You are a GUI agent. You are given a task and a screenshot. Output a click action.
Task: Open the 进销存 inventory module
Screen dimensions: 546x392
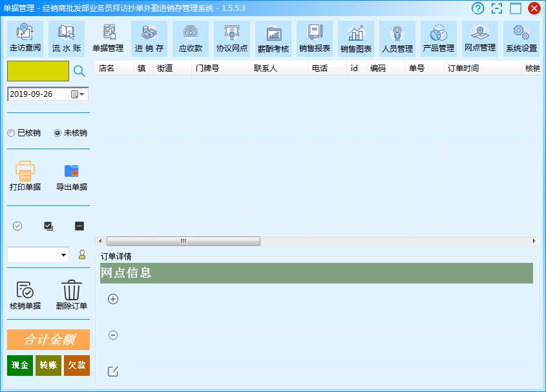(x=149, y=38)
